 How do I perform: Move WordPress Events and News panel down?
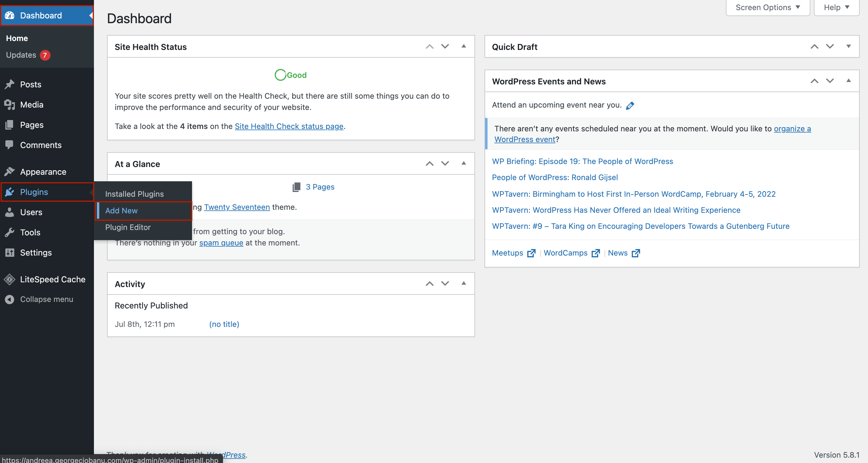point(830,81)
